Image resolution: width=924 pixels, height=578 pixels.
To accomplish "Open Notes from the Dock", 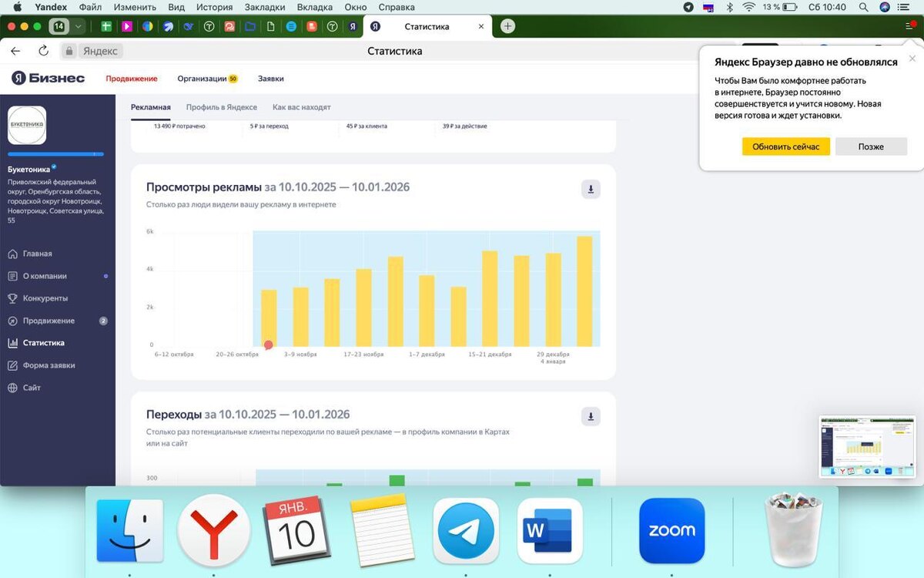I will [x=382, y=531].
